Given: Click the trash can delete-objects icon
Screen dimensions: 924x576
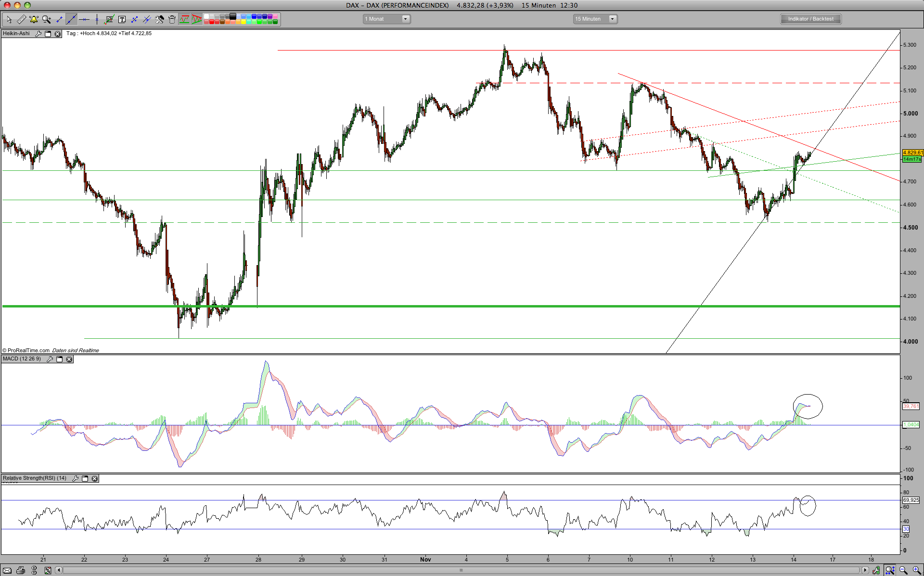Looking at the screenshot, I should point(172,19).
